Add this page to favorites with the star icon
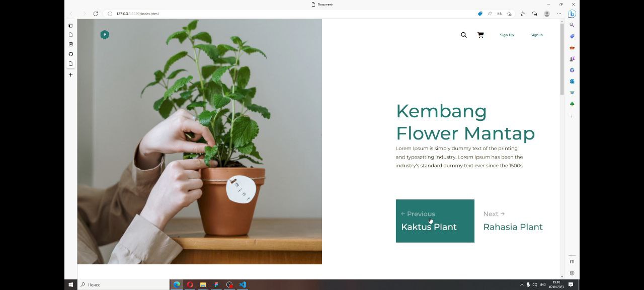Screen dimensions: 644x290 tap(509, 14)
